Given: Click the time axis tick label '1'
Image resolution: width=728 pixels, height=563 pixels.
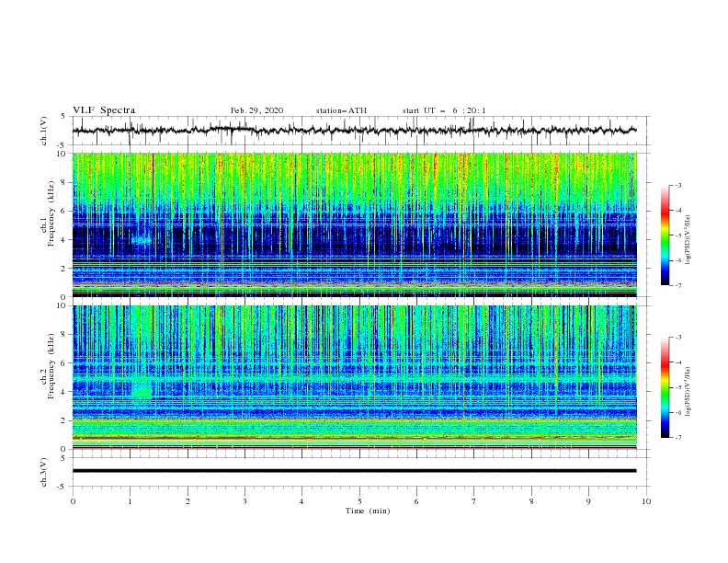Looking at the screenshot, I should click(130, 501).
